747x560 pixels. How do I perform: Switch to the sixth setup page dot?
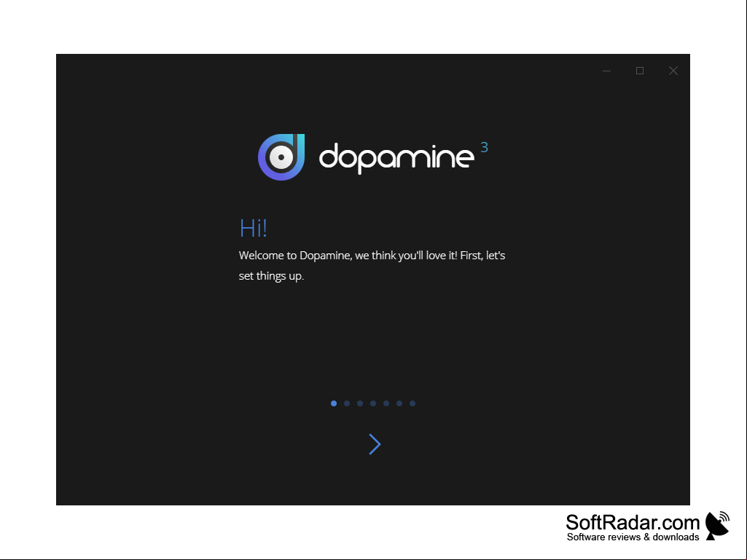399,403
